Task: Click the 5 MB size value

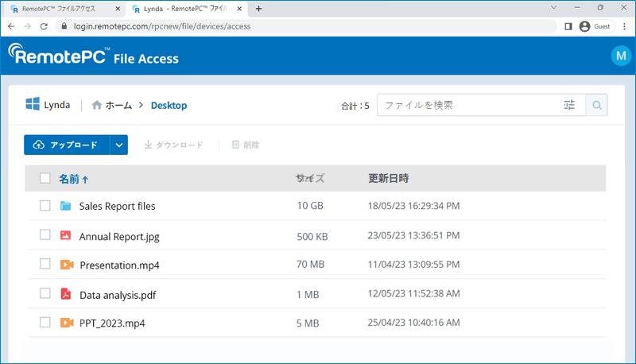Action: coord(308,323)
